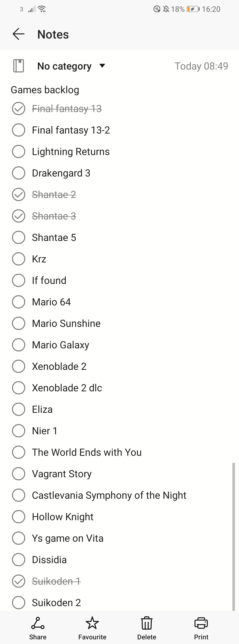Tap the back arrow in Notes header
This screenshot has width=239, height=644.
coord(19,34)
